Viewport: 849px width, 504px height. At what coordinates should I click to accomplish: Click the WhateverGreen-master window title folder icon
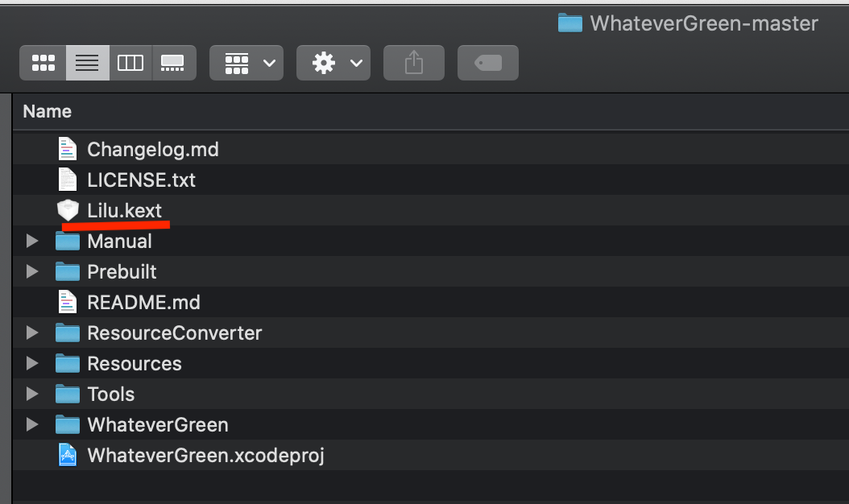point(569,23)
